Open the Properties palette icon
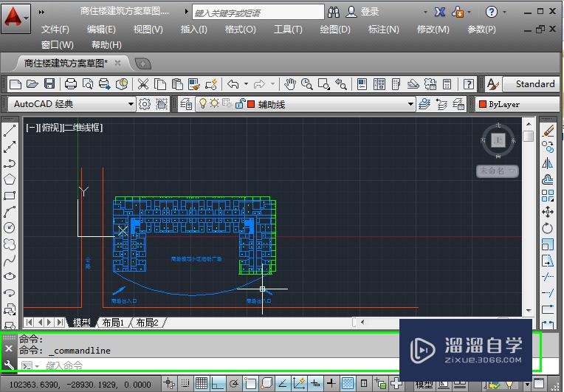This screenshot has height=392, width=564. coord(362,84)
